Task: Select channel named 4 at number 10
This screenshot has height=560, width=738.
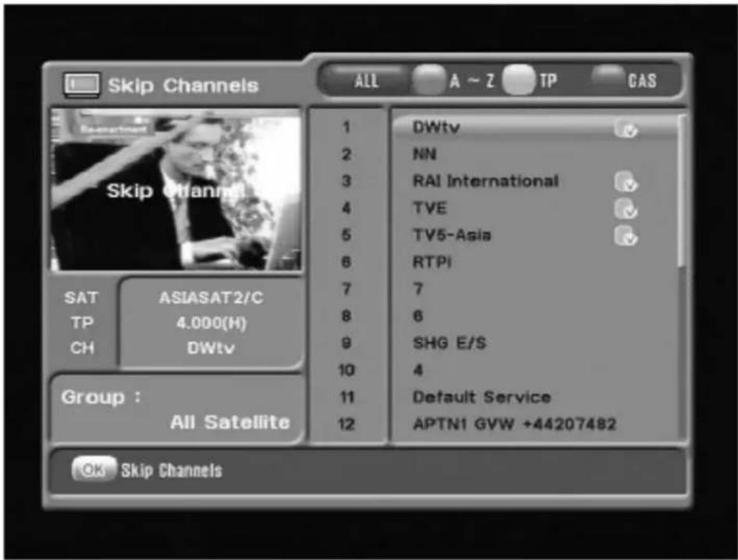Action: [x=536, y=370]
